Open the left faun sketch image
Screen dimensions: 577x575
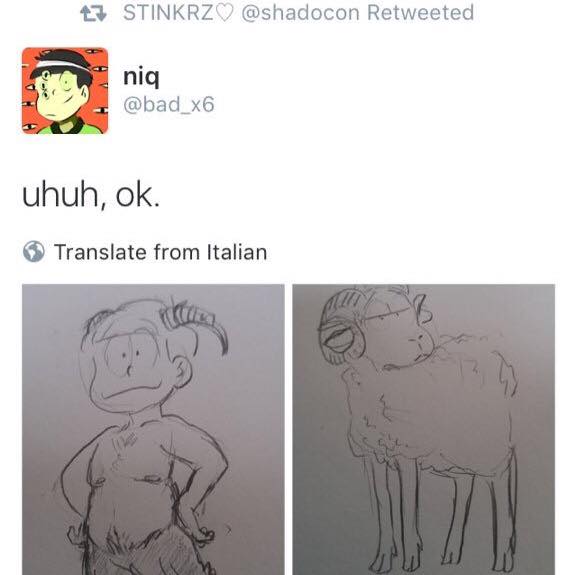point(153,429)
